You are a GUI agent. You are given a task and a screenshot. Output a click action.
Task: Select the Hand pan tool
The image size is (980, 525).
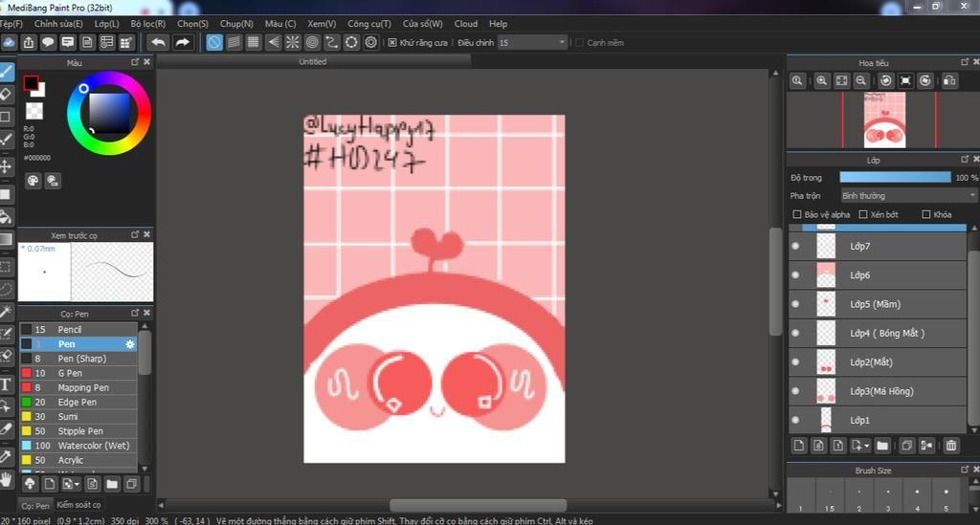click(x=7, y=480)
